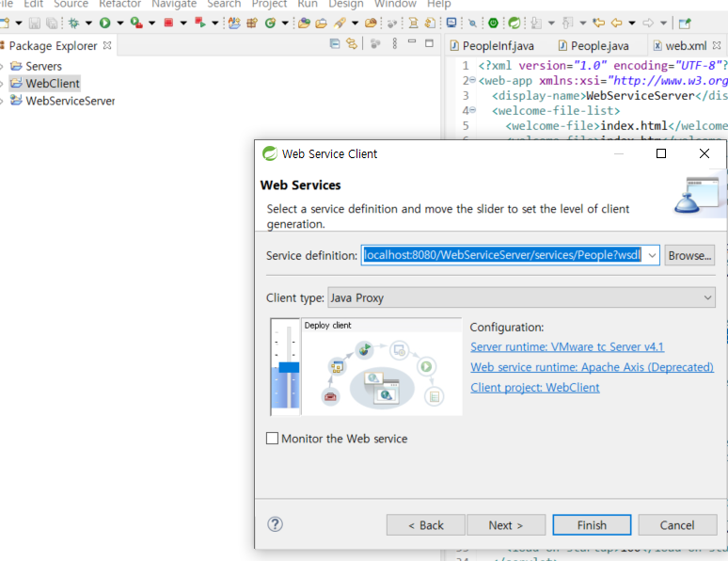Close the Package Explorer tab
This screenshot has width=728, height=561.
click(x=107, y=45)
